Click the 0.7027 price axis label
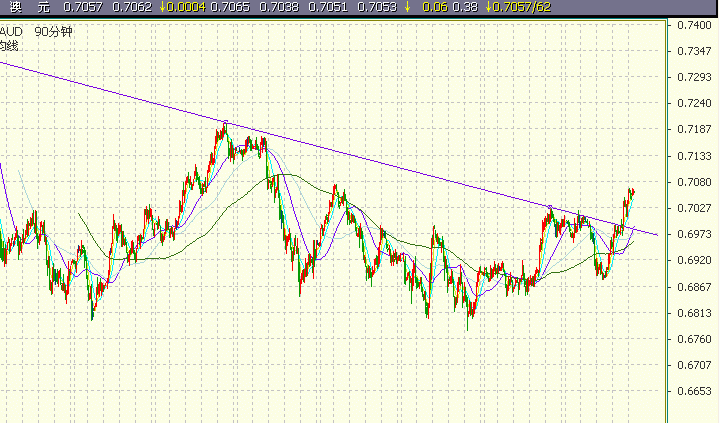 pos(694,209)
